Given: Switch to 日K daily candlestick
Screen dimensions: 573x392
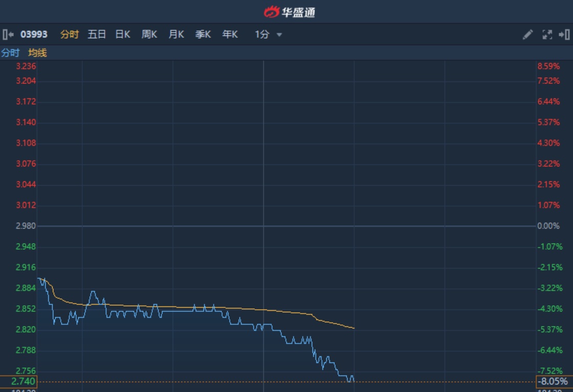Looking at the screenshot, I should click(x=123, y=35).
